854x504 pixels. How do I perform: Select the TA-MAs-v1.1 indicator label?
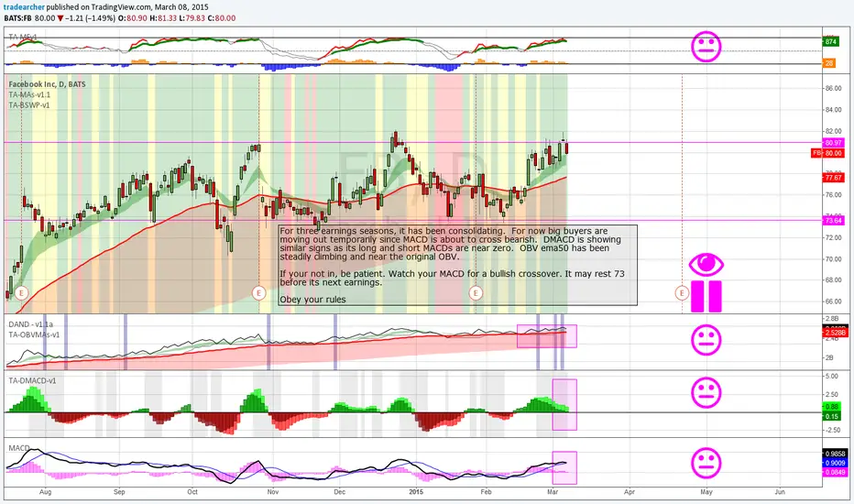click(x=29, y=94)
